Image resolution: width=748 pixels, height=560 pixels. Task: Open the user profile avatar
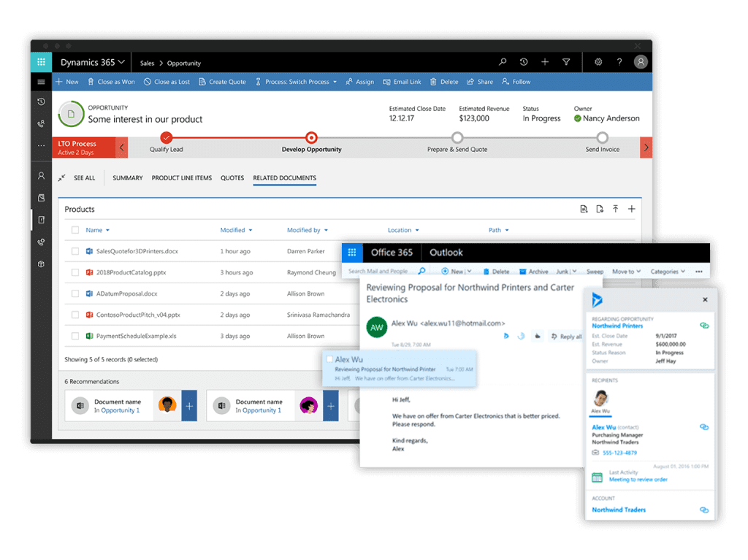click(x=641, y=62)
